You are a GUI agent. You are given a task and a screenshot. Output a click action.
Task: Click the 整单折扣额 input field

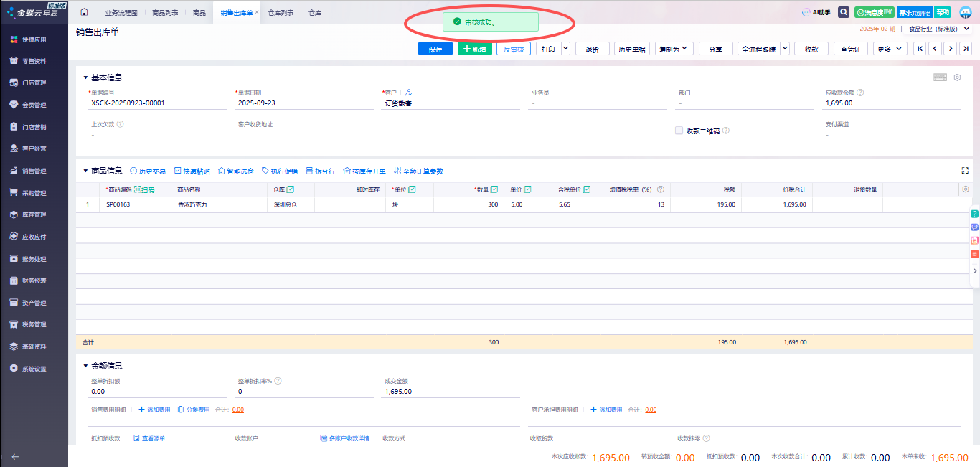156,392
